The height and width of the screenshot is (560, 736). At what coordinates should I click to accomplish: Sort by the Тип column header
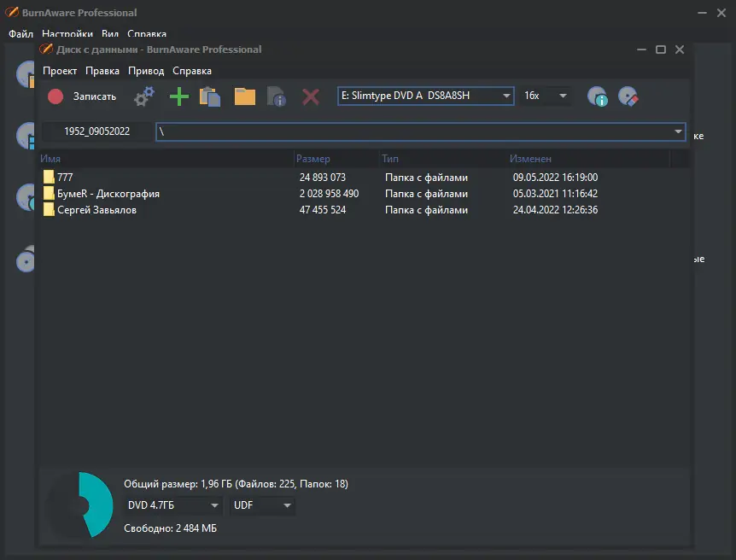tap(444, 159)
